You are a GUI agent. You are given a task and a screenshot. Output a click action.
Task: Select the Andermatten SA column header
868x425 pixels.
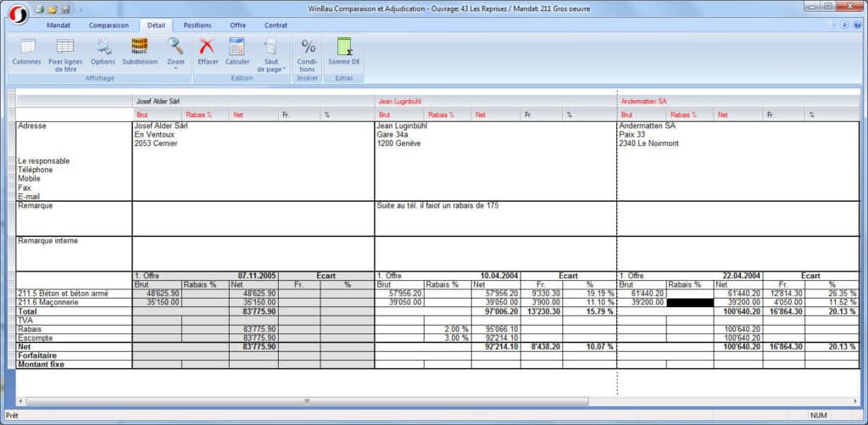pyautogui.click(x=739, y=102)
